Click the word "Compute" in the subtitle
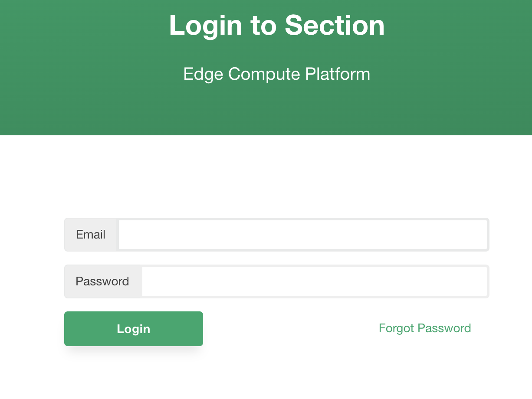The height and width of the screenshot is (399, 532). (264, 74)
